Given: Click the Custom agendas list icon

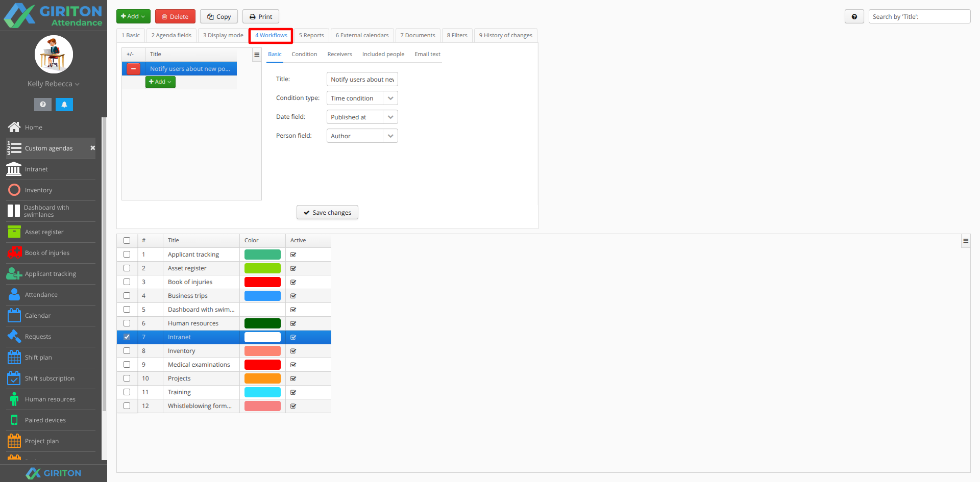Looking at the screenshot, I should pyautogui.click(x=14, y=148).
